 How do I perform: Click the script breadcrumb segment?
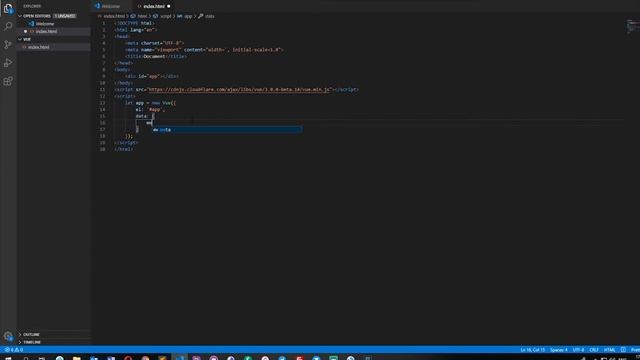click(x=165, y=16)
